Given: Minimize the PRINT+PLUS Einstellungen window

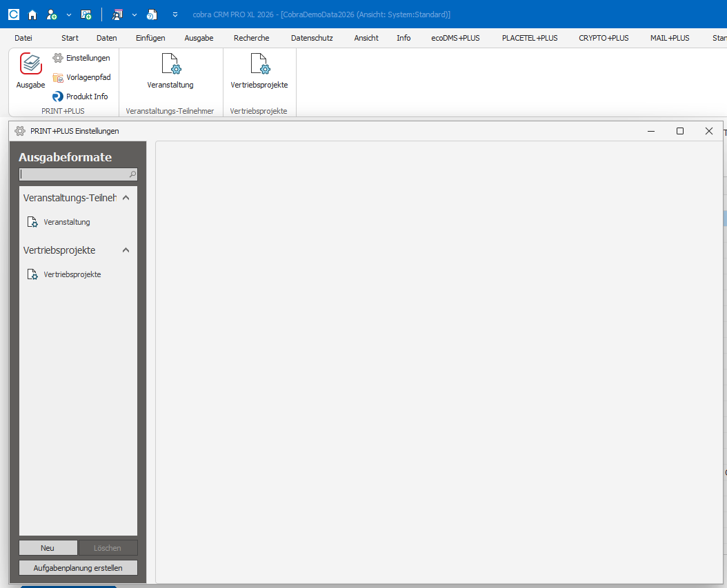Looking at the screenshot, I should [651, 131].
